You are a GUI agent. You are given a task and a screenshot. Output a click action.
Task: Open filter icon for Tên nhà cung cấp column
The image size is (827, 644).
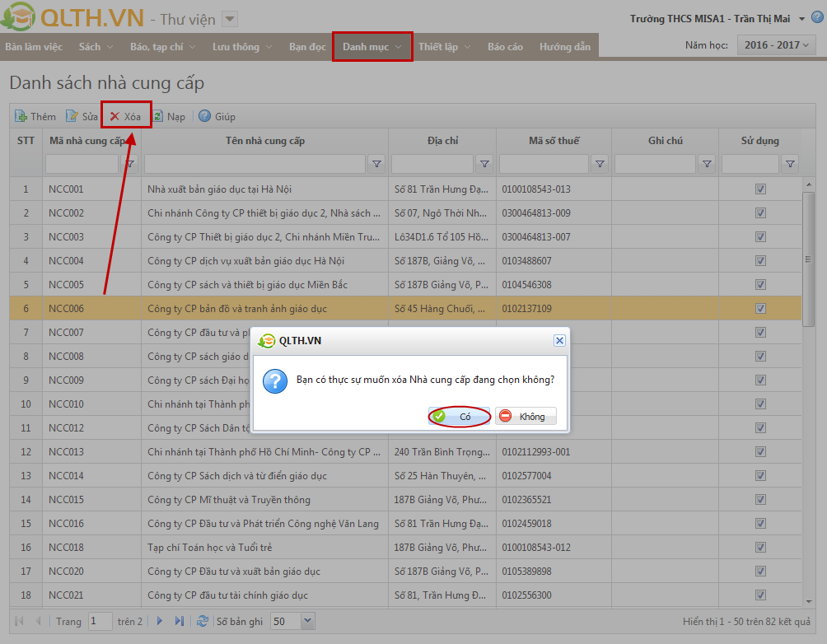click(376, 164)
